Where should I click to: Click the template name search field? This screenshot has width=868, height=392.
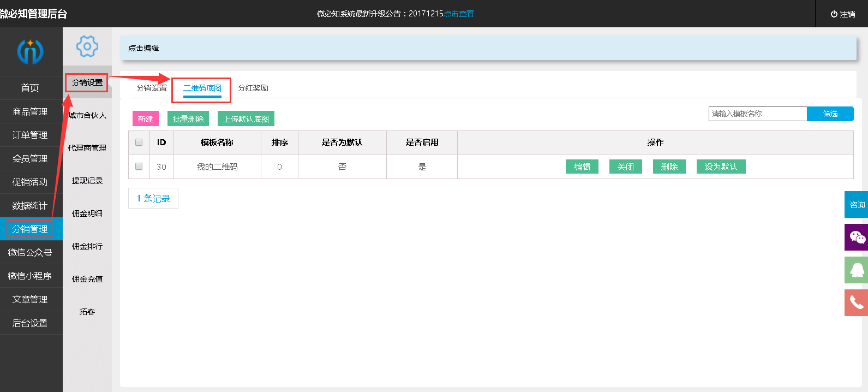(757, 114)
